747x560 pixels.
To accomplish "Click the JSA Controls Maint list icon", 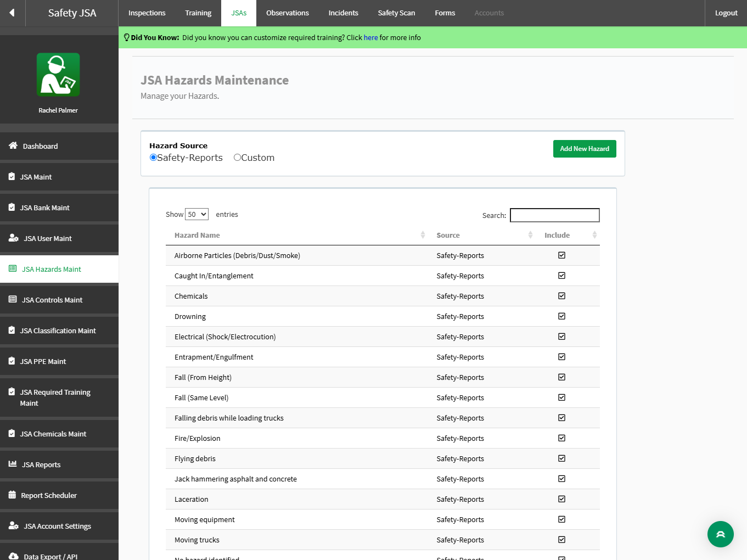I will tap(13, 300).
